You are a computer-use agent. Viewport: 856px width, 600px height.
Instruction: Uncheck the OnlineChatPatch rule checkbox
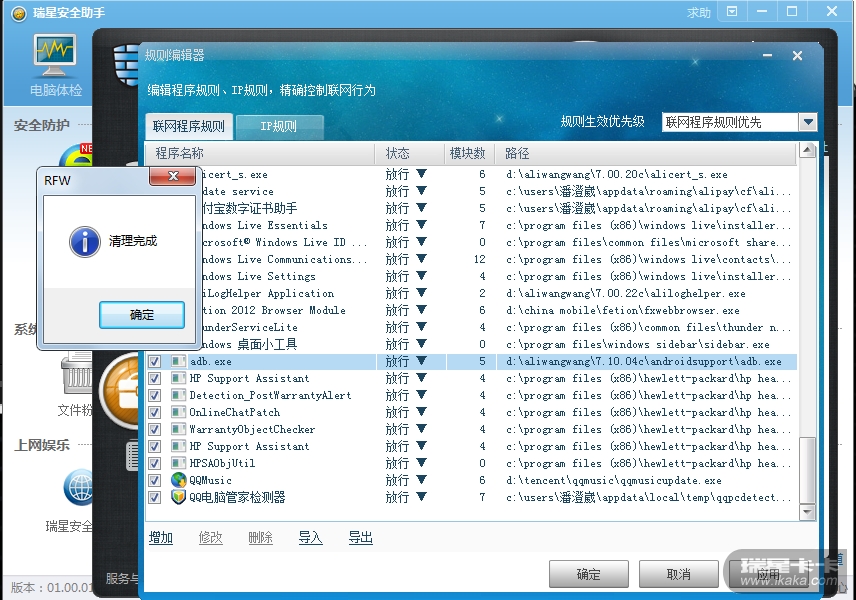pos(154,412)
